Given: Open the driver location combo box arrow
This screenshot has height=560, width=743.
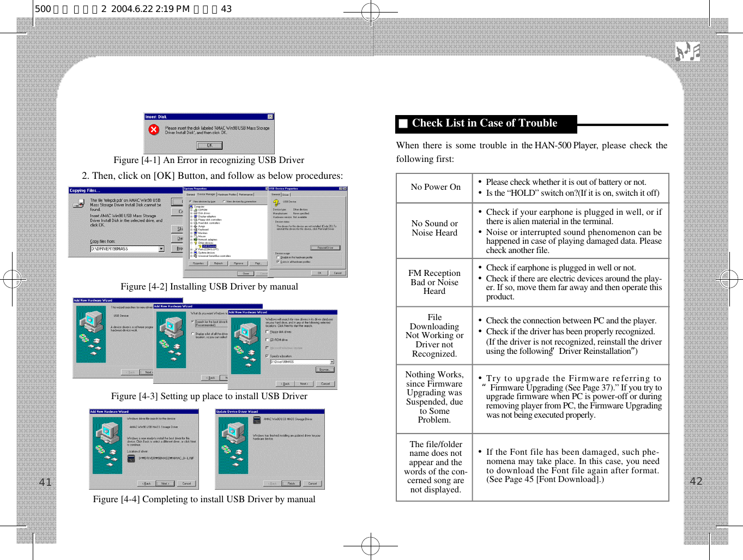Looking at the screenshot, I should (x=332, y=362).
